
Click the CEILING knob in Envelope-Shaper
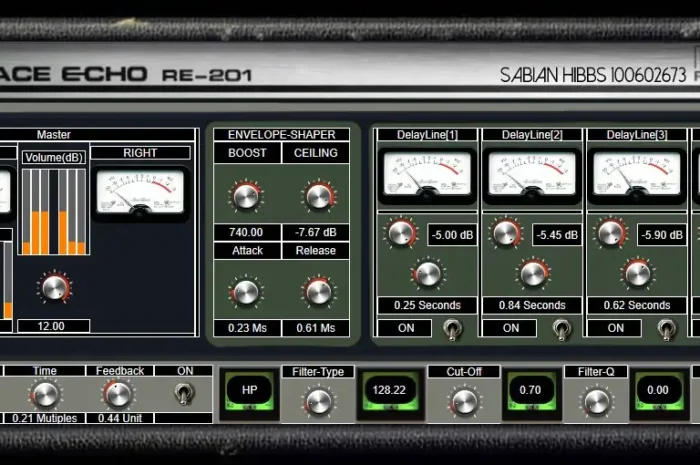click(x=317, y=196)
